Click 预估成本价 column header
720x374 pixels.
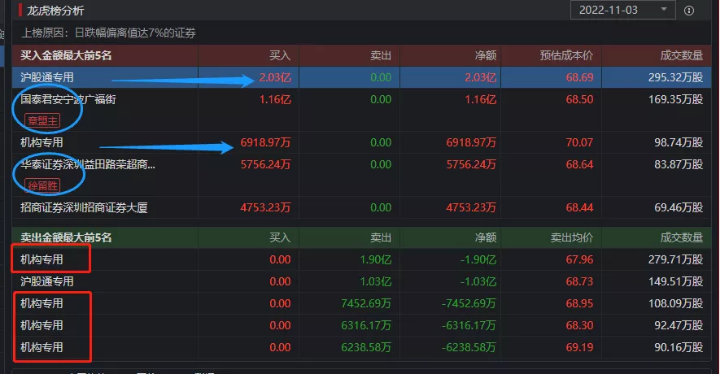(566, 56)
